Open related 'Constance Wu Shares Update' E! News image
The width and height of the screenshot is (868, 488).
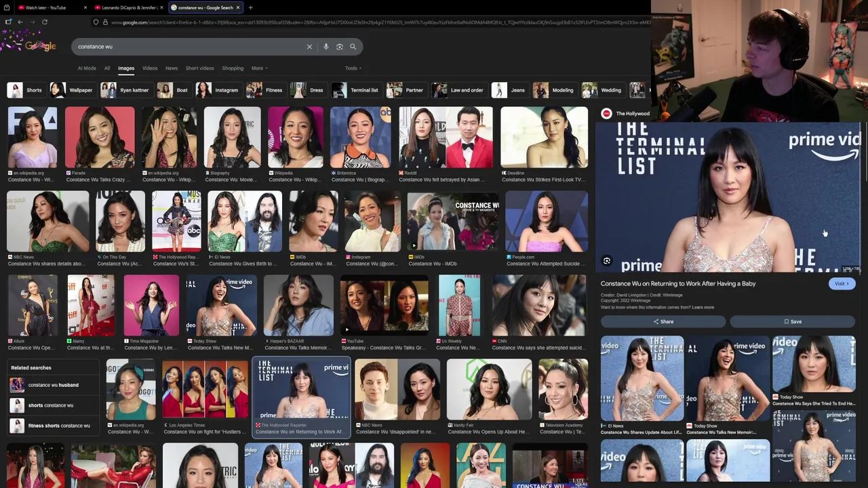[x=642, y=378]
